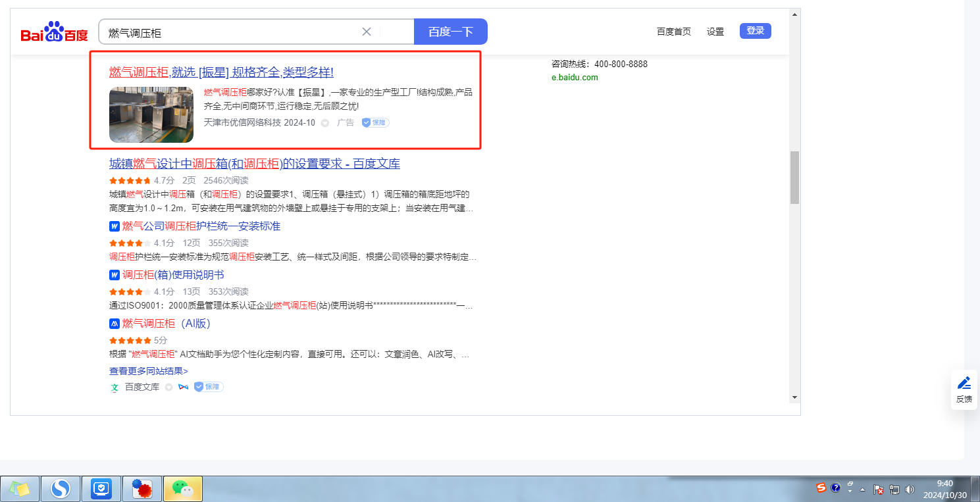Click the page's vertical scrollbar thumb
The image size is (980, 502).
[794, 178]
